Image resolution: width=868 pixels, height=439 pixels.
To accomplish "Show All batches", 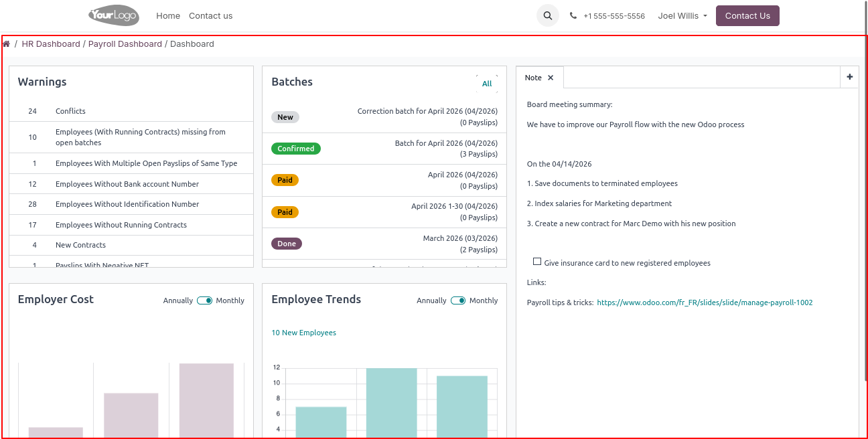I will [x=487, y=84].
